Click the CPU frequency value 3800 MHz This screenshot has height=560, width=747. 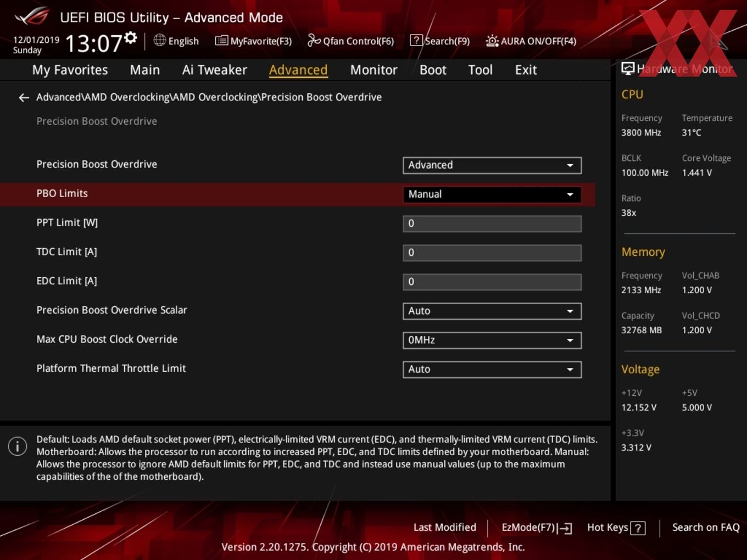pyautogui.click(x=641, y=132)
